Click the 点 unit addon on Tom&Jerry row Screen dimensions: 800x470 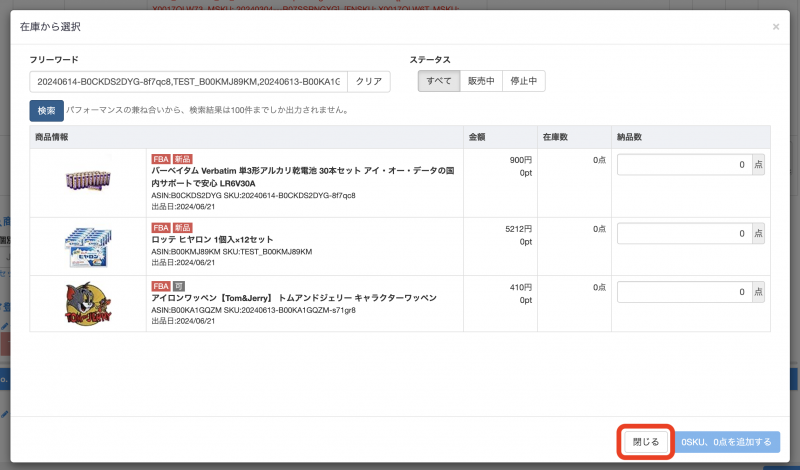click(758, 292)
